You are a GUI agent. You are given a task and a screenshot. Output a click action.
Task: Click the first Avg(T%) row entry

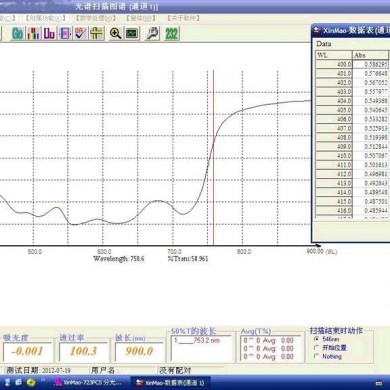point(268,340)
